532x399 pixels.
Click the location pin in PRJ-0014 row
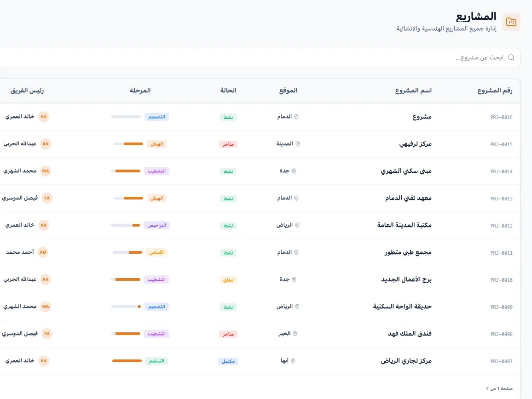(x=294, y=171)
